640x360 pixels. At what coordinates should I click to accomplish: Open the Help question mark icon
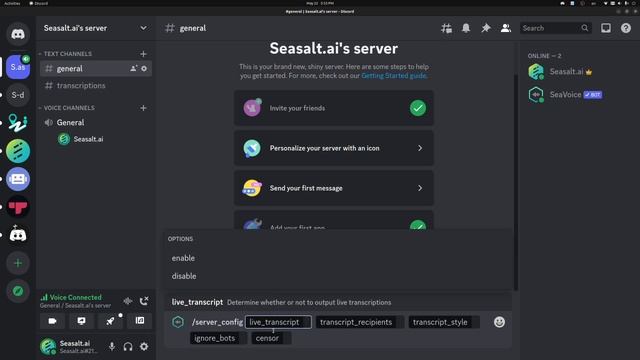[x=626, y=28]
